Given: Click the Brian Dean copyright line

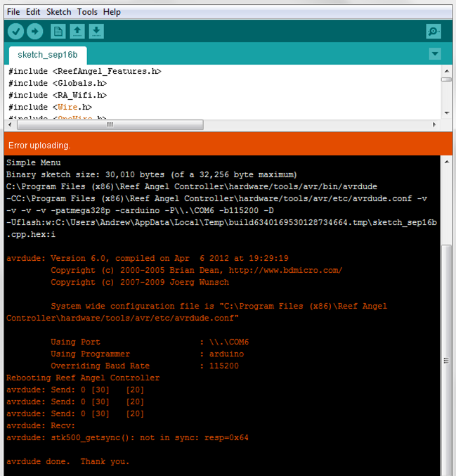Looking at the screenshot, I should click(196, 270).
